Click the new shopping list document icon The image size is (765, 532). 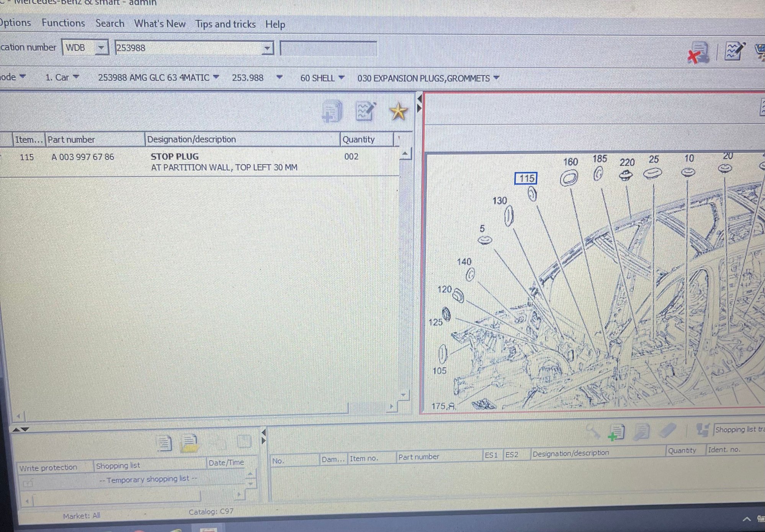tap(164, 443)
